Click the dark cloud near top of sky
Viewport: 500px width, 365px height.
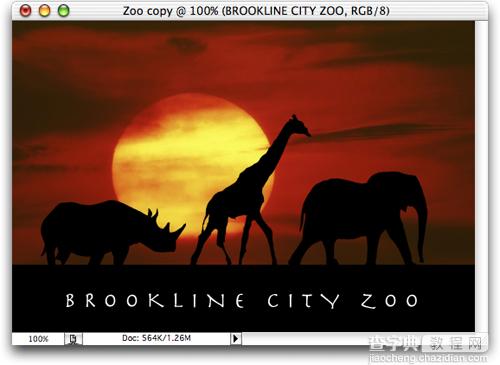(x=187, y=45)
